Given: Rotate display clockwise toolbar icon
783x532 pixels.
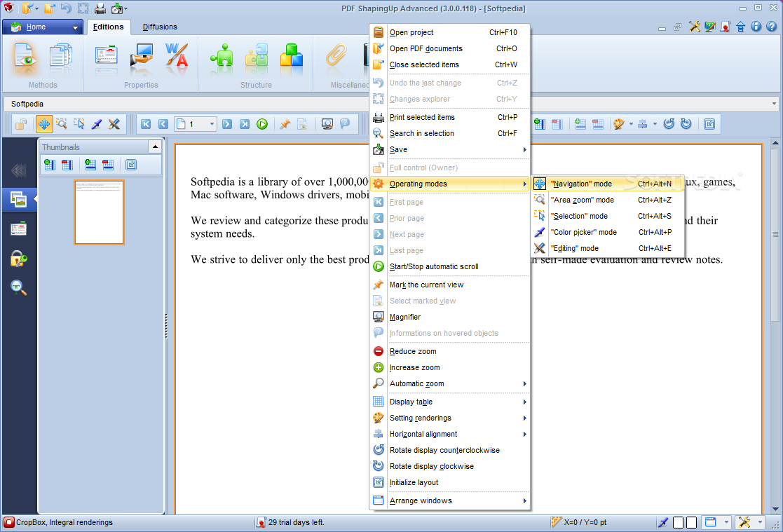Looking at the screenshot, I should coord(686,124).
